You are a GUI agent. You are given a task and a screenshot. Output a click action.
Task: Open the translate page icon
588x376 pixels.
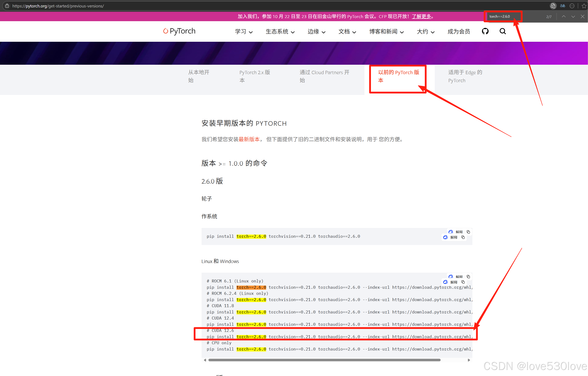[x=563, y=6]
